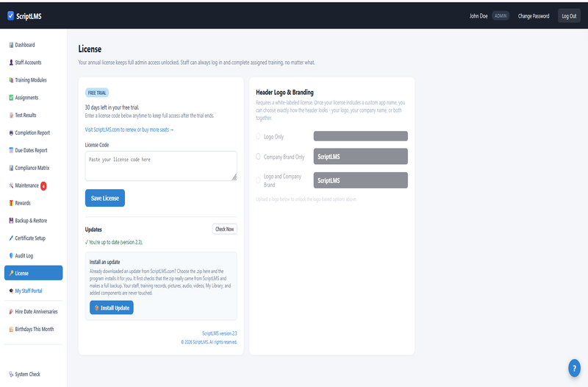Open the Change Password link

tap(534, 15)
